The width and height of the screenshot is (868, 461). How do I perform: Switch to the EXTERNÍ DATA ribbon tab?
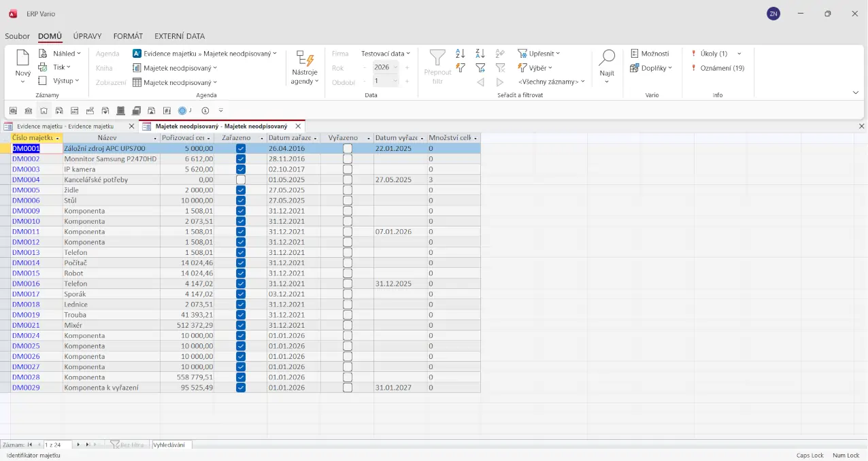coord(180,36)
